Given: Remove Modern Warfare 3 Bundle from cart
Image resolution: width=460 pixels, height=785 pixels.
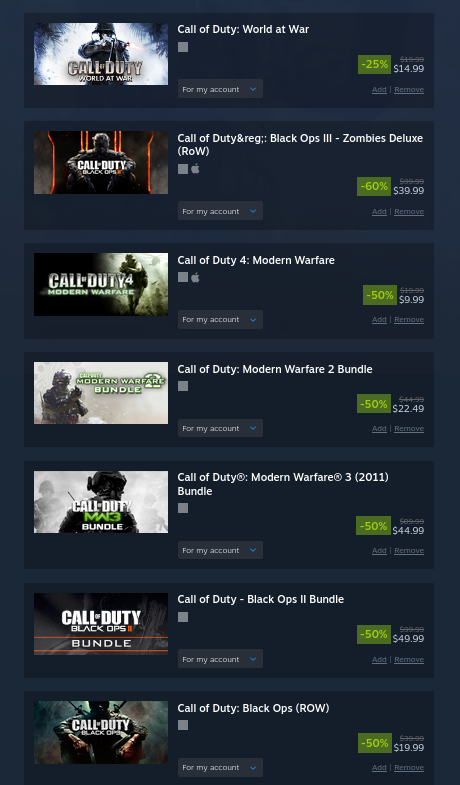Looking at the screenshot, I should [409, 550].
